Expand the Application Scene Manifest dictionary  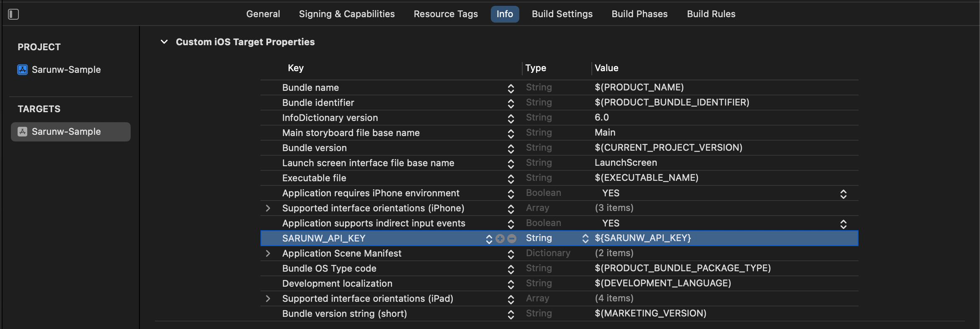(x=268, y=253)
